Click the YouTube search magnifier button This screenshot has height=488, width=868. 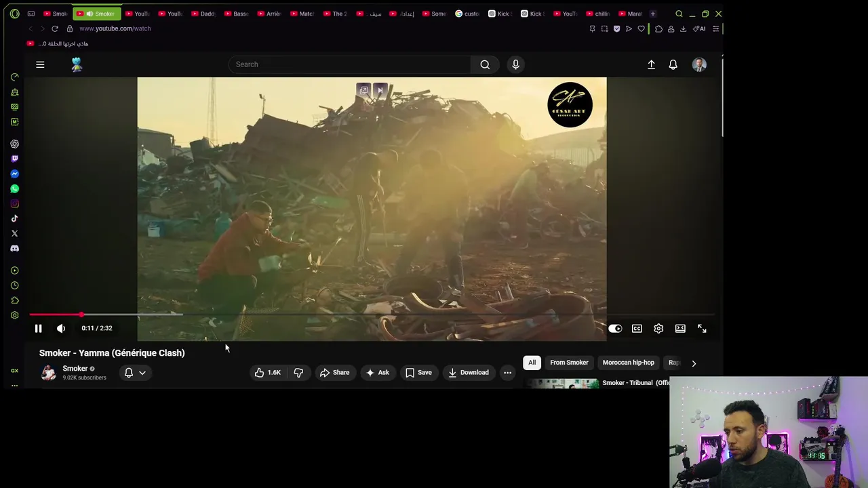[x=485, y=64]
